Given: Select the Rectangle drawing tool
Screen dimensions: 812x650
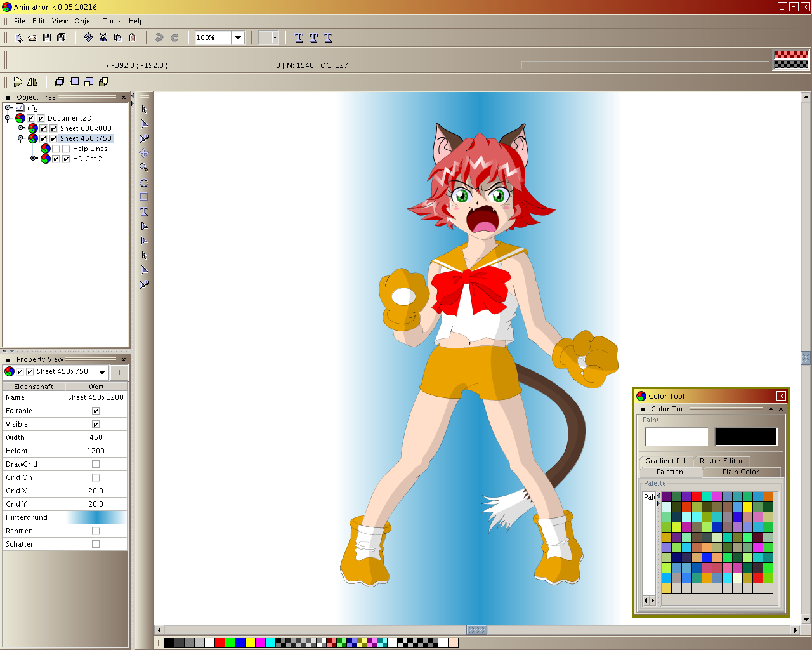Looking at the screenshot, I should click(144, 197).
